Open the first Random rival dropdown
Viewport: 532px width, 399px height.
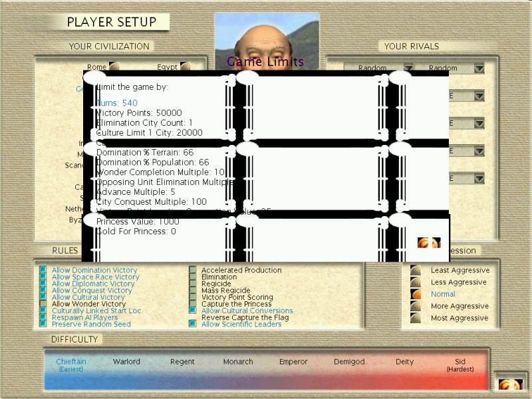tap(408, 68)
